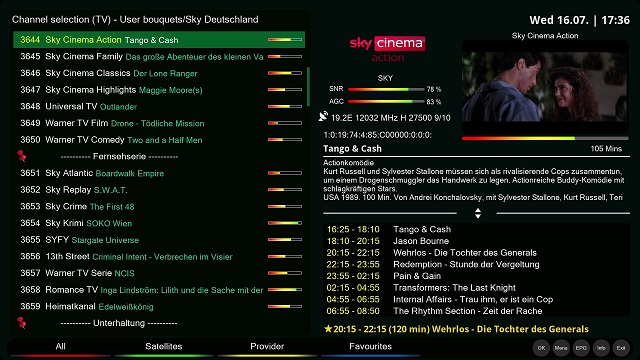Select EPG entry Jason Bourne
This screenshot has width=640, height=360.
[x=476, y=241]
